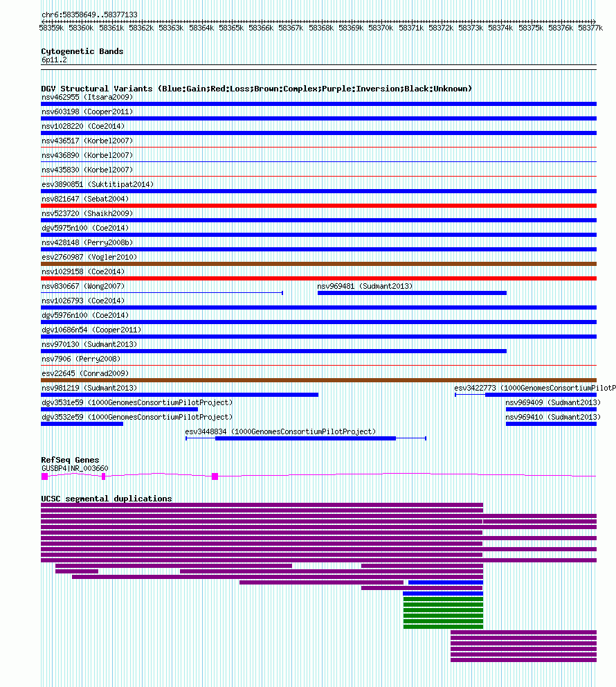Click esv22645 (Conrad2009) label
616x687 pixels.
[85, 373]
